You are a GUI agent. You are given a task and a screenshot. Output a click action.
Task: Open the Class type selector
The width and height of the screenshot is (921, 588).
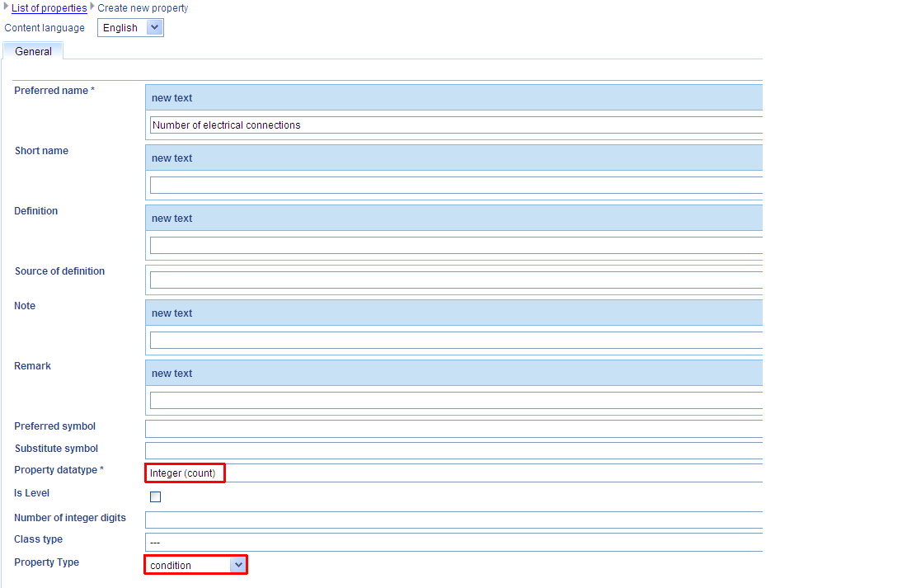tap(453, 543)
